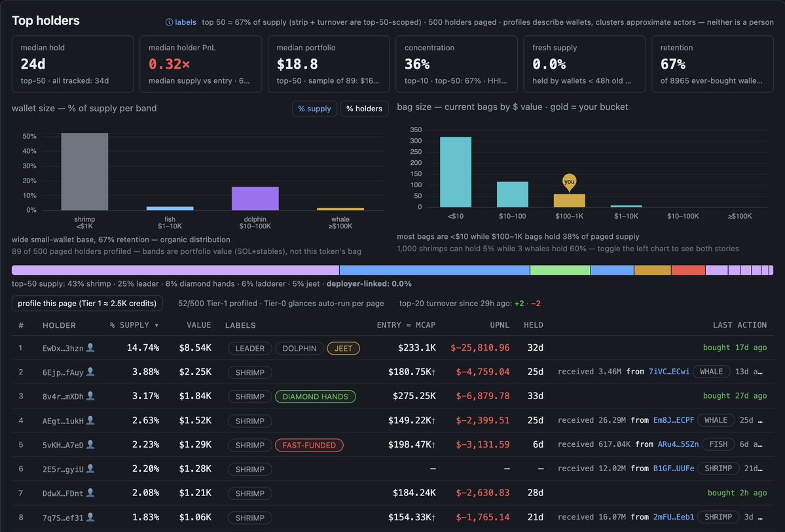The image size is (785, 532).
Task: Switch chart to % supply view
Action: (314, 109)
